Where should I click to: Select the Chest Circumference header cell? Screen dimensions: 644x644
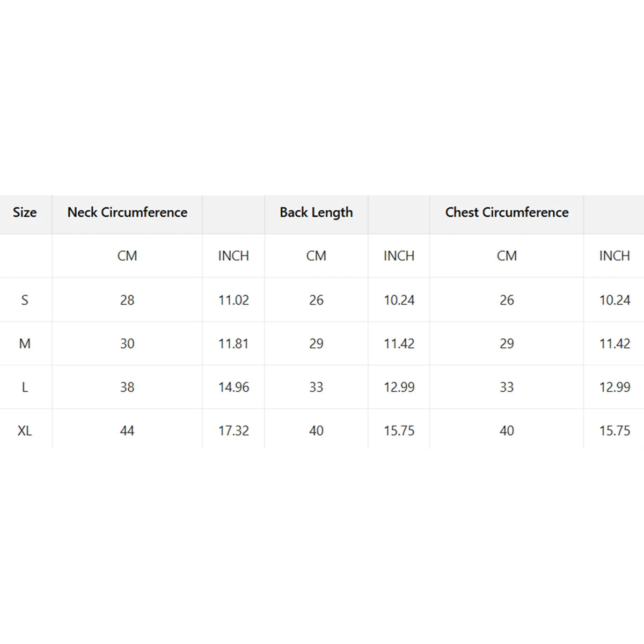(507, 213)
